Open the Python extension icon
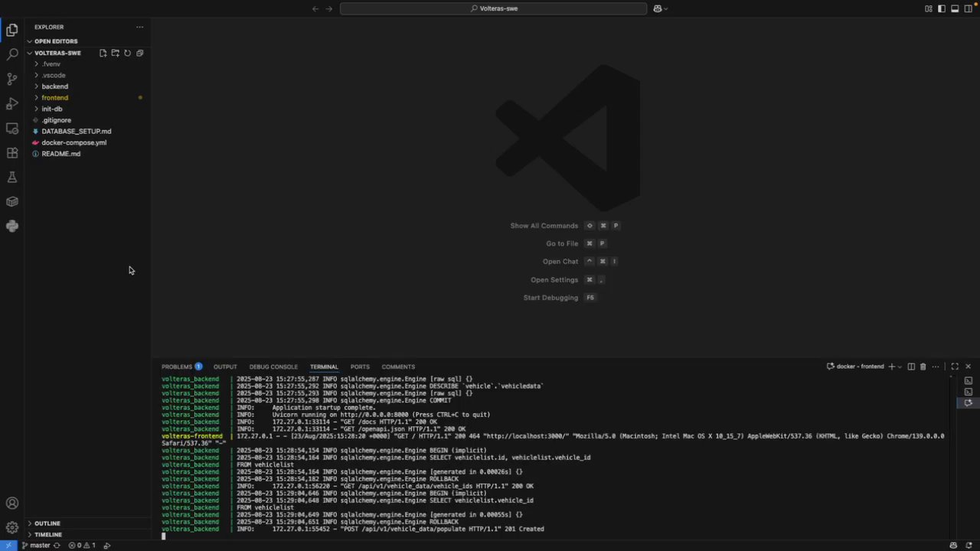Viewport: 980px width, 551px height. coord(11,226)
